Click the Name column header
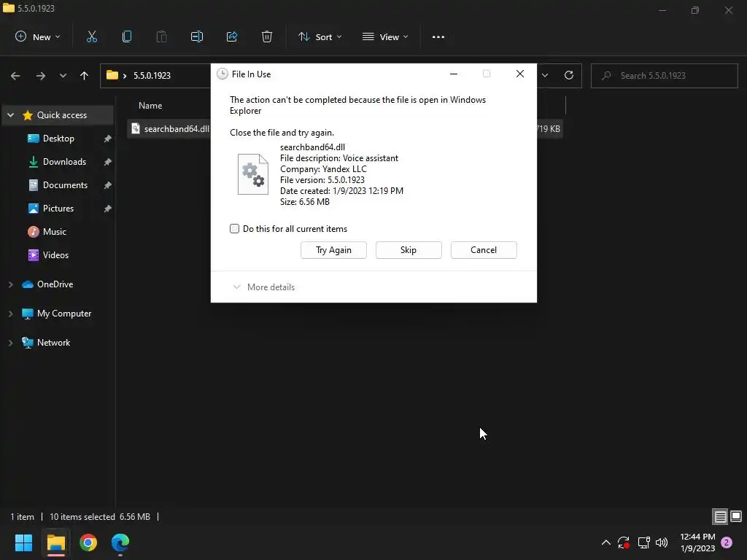The image size is (747, 560). tap(150, 106)
